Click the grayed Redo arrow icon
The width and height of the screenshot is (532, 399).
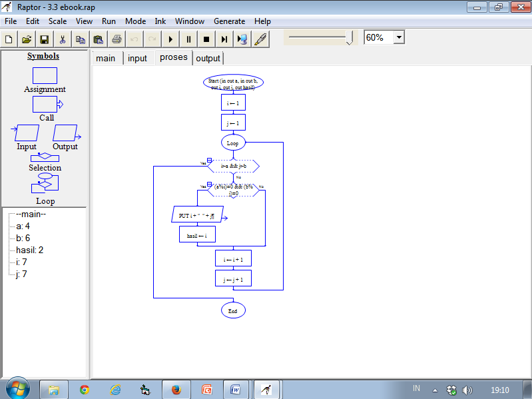point(152,39)
